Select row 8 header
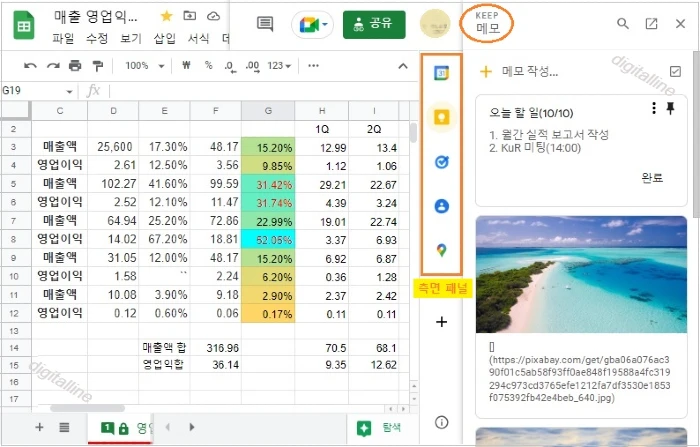The image size is (700, 447). [13, 240]
